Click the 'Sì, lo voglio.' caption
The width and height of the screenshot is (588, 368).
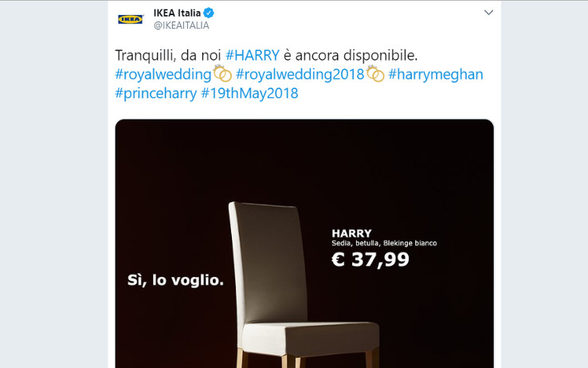(175, 280)
